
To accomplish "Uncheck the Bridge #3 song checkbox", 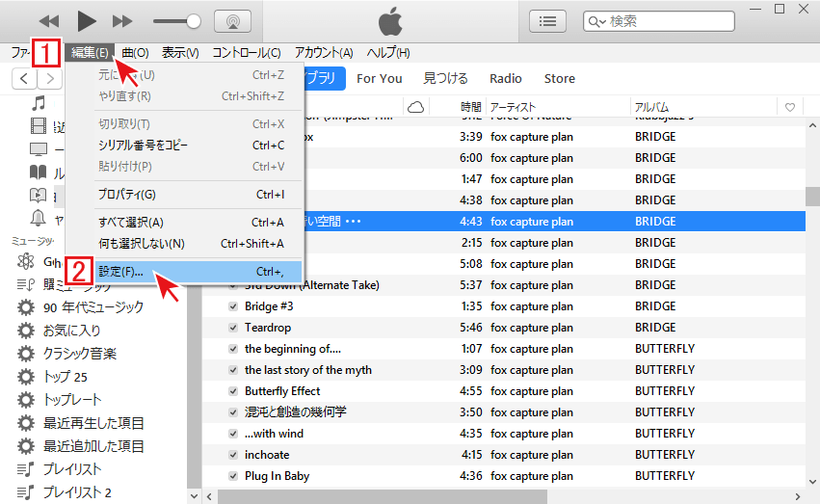I will click(233, 306).
